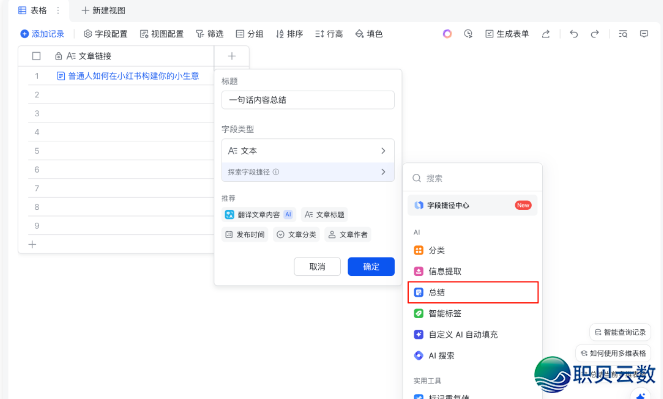The height and width of the screenshot is (399, 663).
Task: Click the search records icon in toolbar
Action: (623, 34)
